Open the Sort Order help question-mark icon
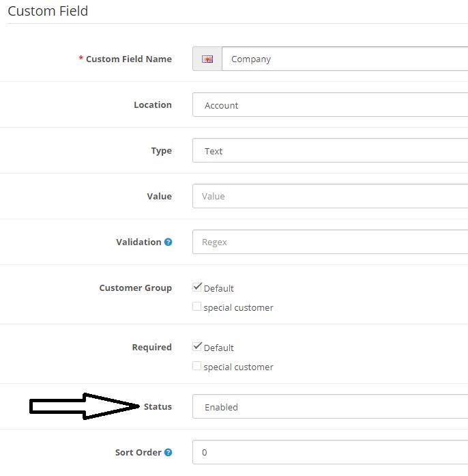The image size is (468, 476). pos(168,452)
